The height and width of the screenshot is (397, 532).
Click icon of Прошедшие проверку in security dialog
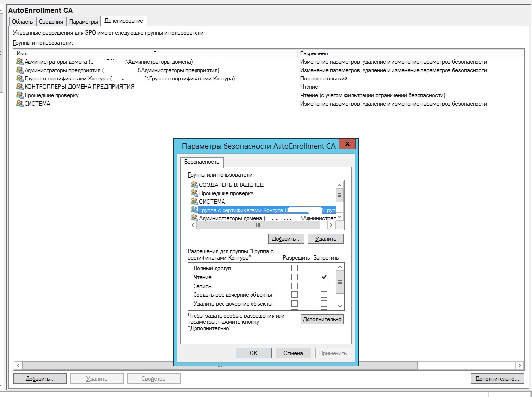[x=194, y=193]
